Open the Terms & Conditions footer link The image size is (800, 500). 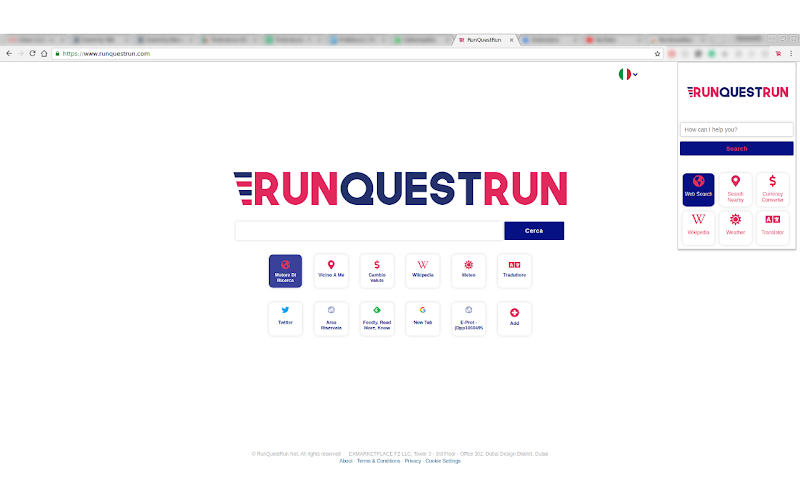coord(379,461)
